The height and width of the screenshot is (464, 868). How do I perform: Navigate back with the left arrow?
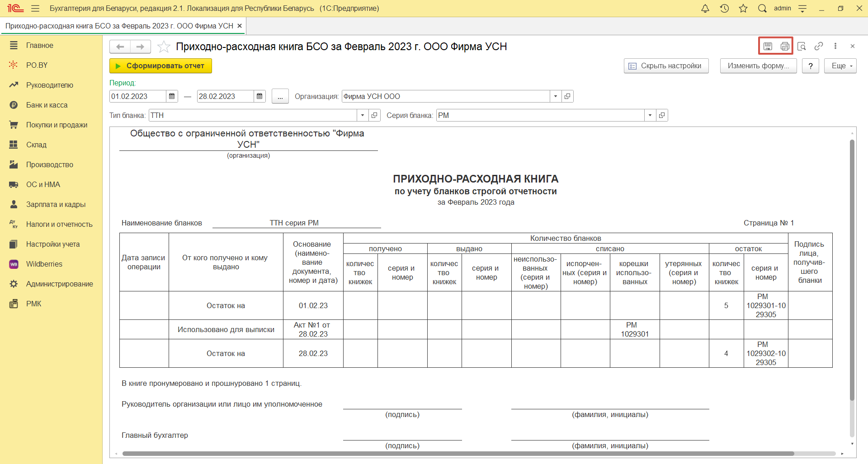[x=120, y=47]
